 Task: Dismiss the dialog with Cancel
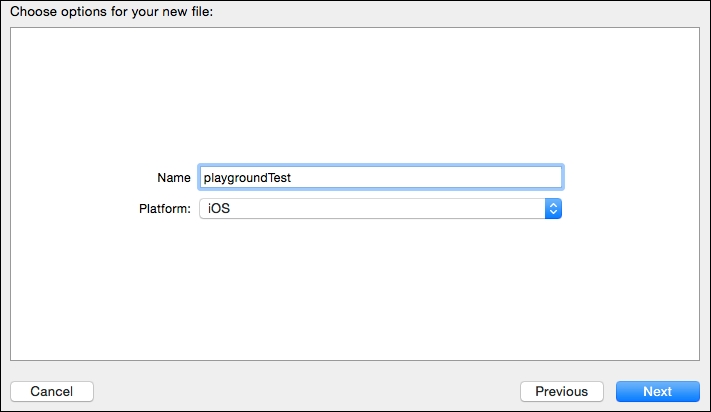tap(52, 391)
